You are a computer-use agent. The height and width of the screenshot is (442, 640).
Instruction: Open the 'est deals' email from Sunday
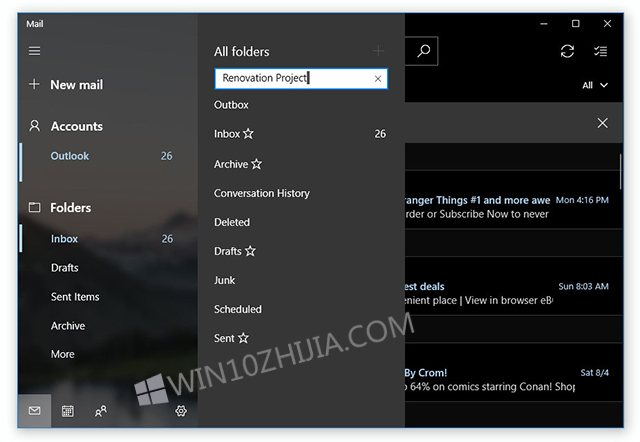(513, 286)
